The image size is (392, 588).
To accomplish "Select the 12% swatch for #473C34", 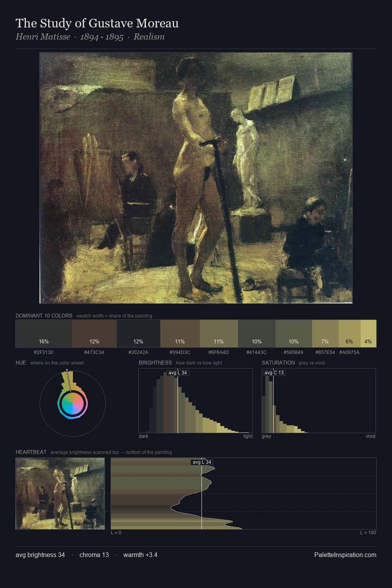I will [x=94, y=334].
